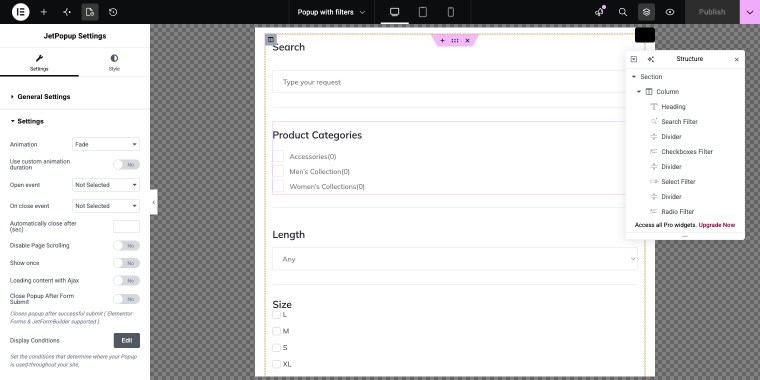Click the Product Categories heading on canvas
Image resolution: width=760 pixels, height=380 pixels.
click(317, 135)
